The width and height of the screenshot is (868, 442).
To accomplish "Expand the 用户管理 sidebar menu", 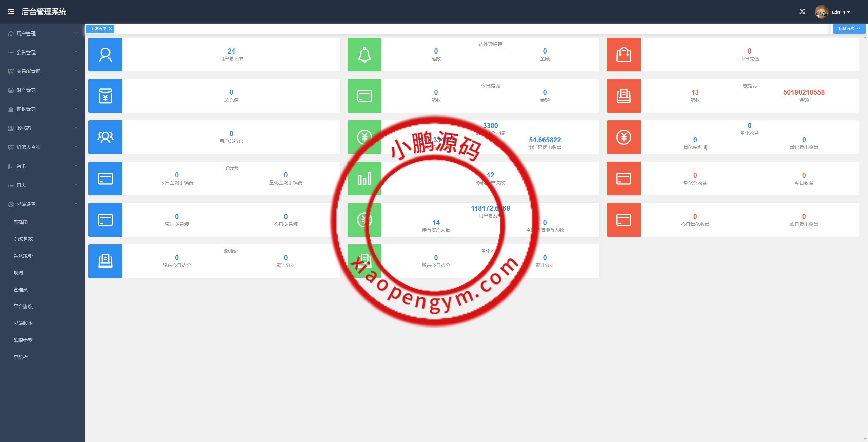I will [42, 34].
